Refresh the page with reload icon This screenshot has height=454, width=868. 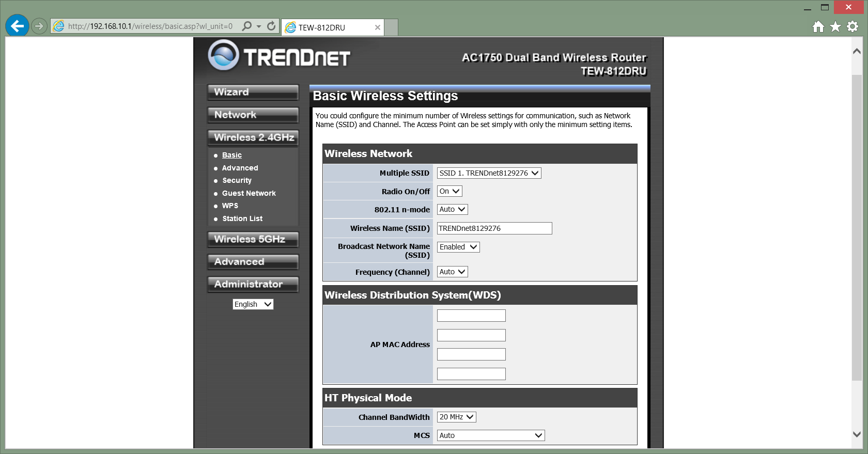(x=271, y=26)
